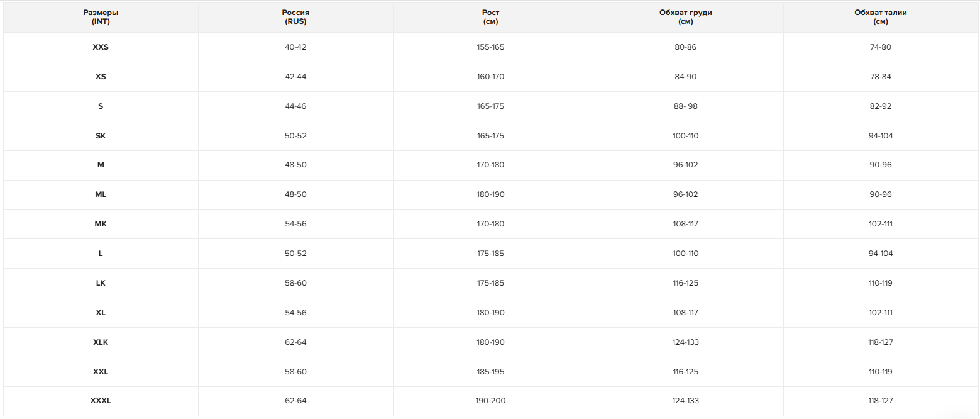Click the XXXL size row label
Image resolution: width=980 pixels, height=419 pixels.
[x=101, y=401]
